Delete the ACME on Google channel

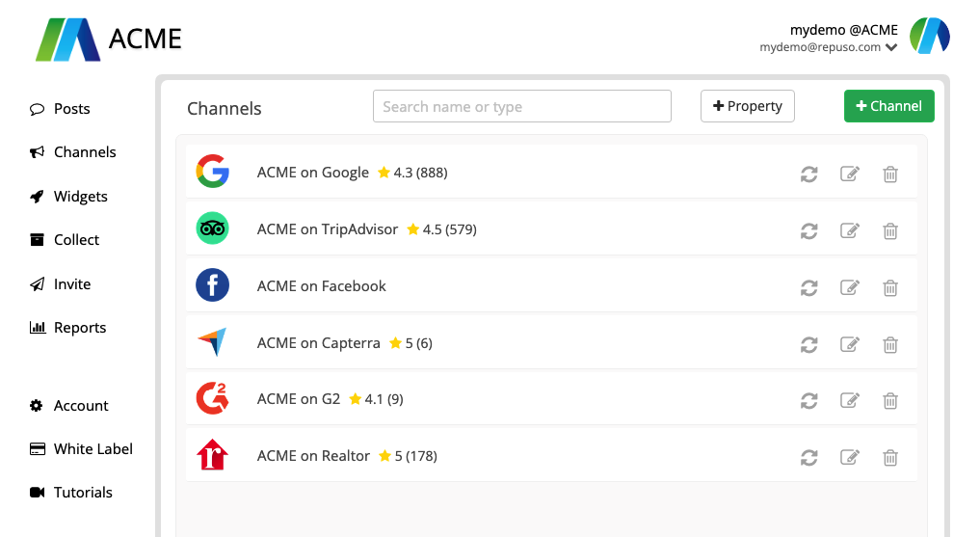tap(890, 174)
